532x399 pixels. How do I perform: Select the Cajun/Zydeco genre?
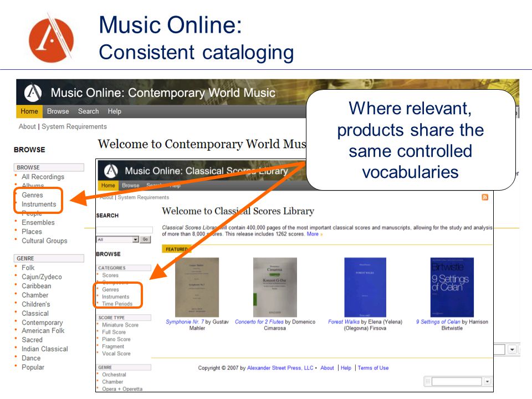click(42, 277)
